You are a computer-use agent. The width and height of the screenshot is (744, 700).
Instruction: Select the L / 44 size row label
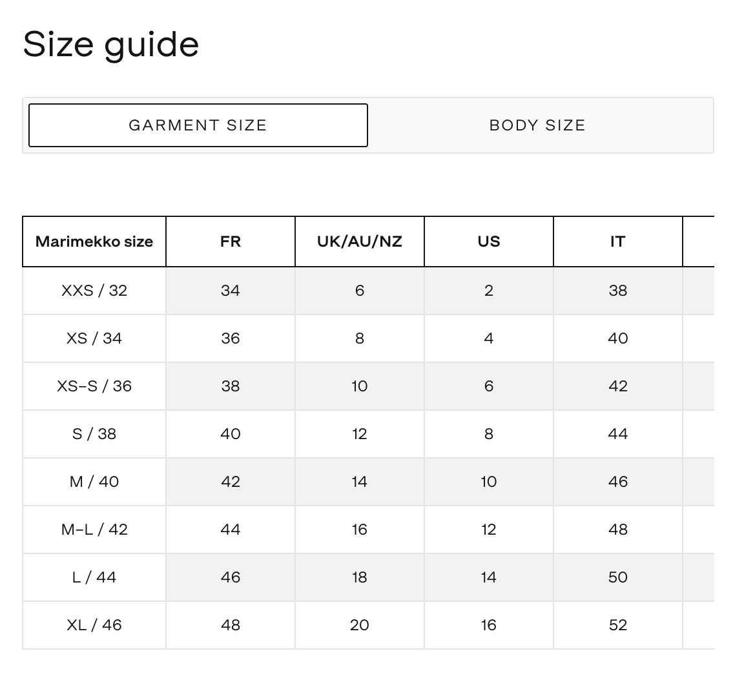coord(94,577)
